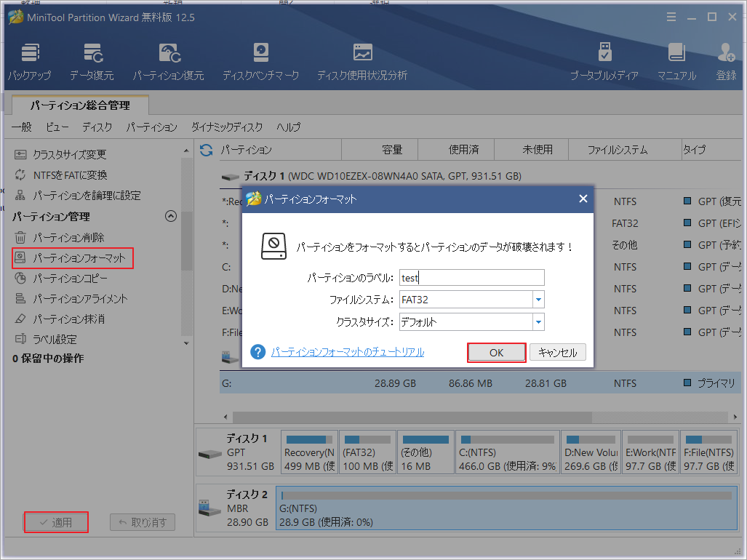Open the ファイルシステム FAT32 dropdown
The image size is (747, 560).
tap(538, 300)
